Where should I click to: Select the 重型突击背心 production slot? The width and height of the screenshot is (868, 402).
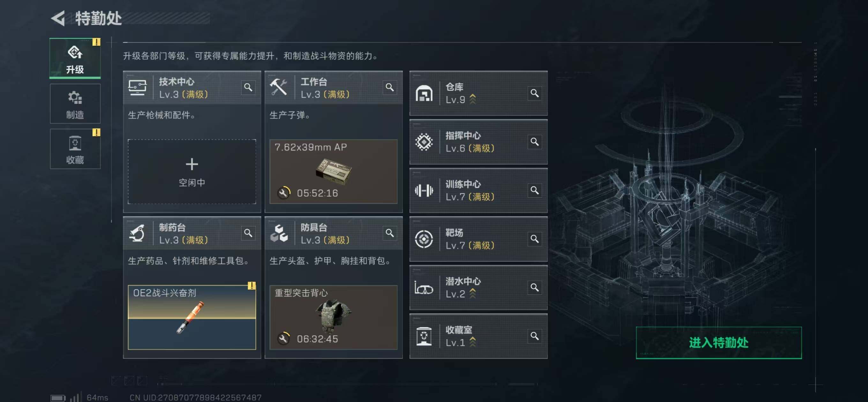pos(333,317)
